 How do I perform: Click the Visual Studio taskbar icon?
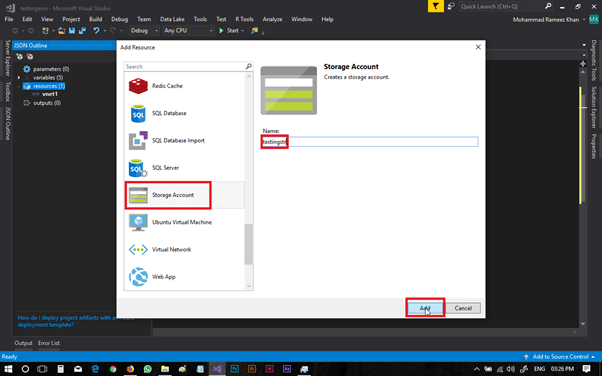point(217,369)
